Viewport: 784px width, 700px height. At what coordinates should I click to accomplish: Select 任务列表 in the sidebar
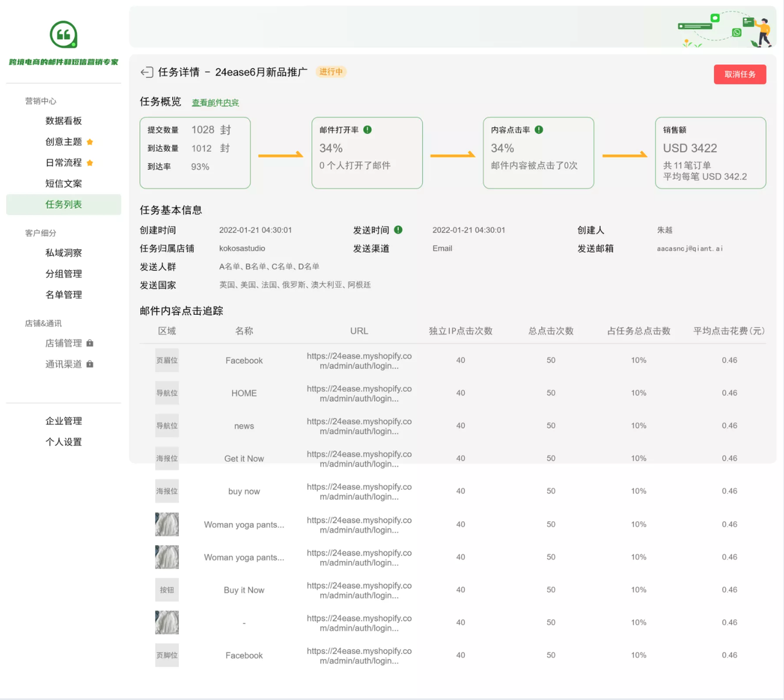click(x=64, y=205)
